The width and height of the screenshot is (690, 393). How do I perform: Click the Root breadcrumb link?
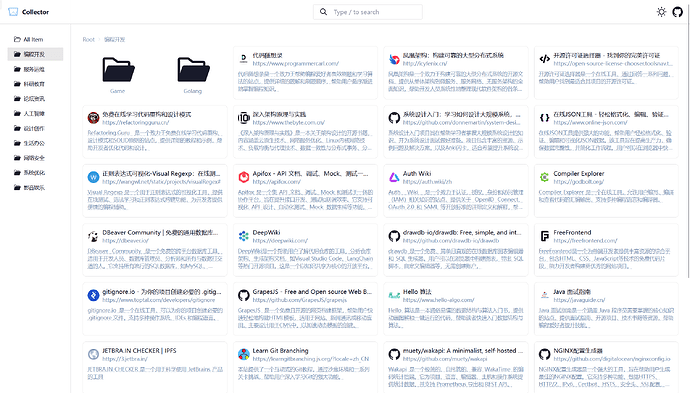point(88,40)
